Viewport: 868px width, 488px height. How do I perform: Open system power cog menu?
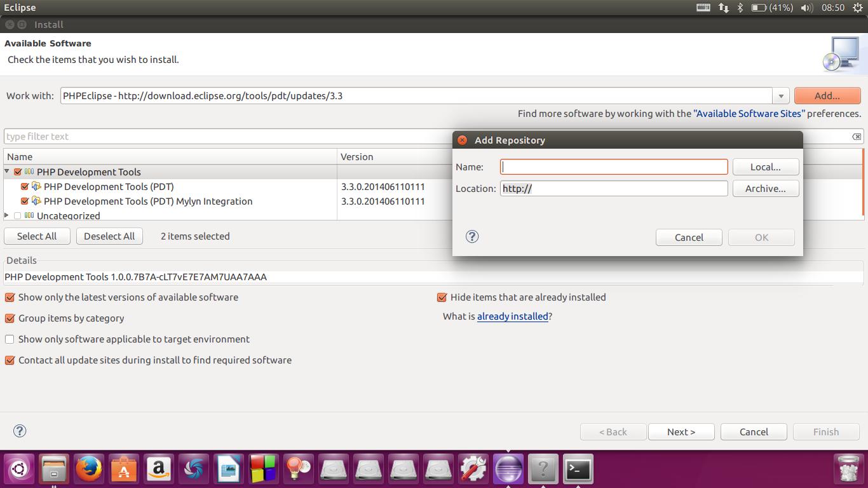(858, 8)
